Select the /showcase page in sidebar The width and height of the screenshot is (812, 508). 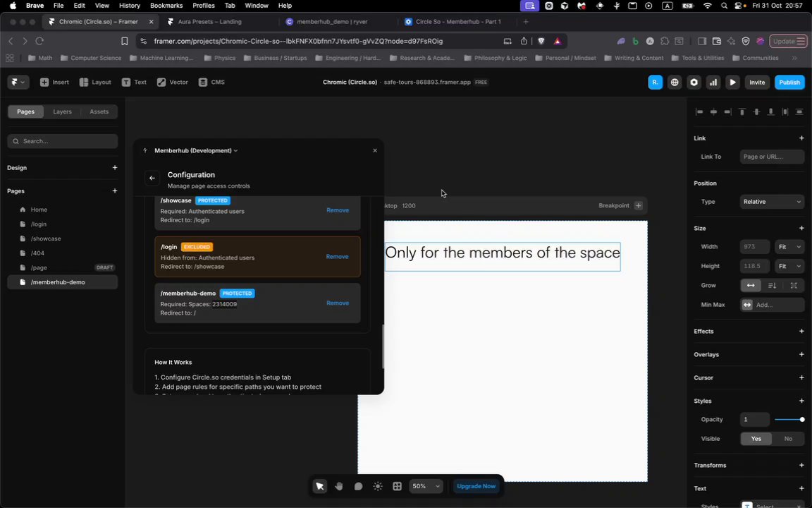[x=63, y=238]
